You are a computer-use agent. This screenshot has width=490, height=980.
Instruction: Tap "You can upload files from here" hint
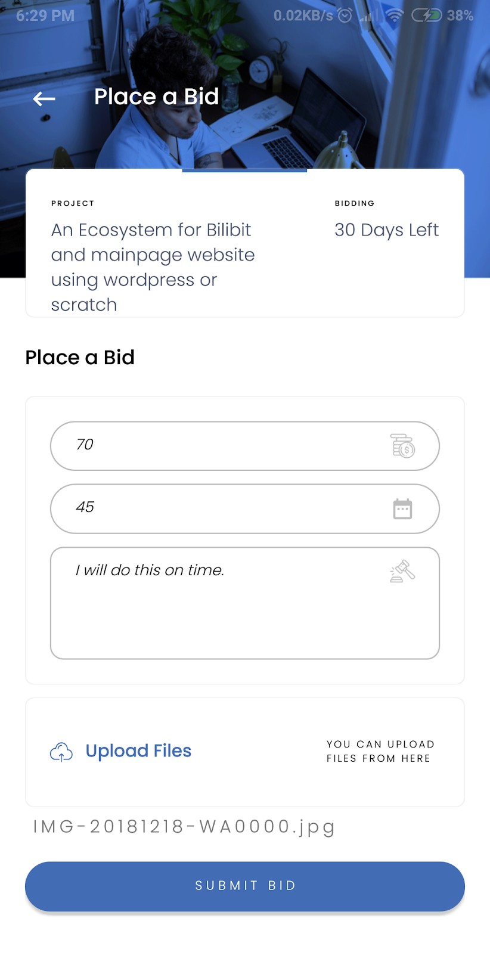pyautogui.click(x=380, y=751)
